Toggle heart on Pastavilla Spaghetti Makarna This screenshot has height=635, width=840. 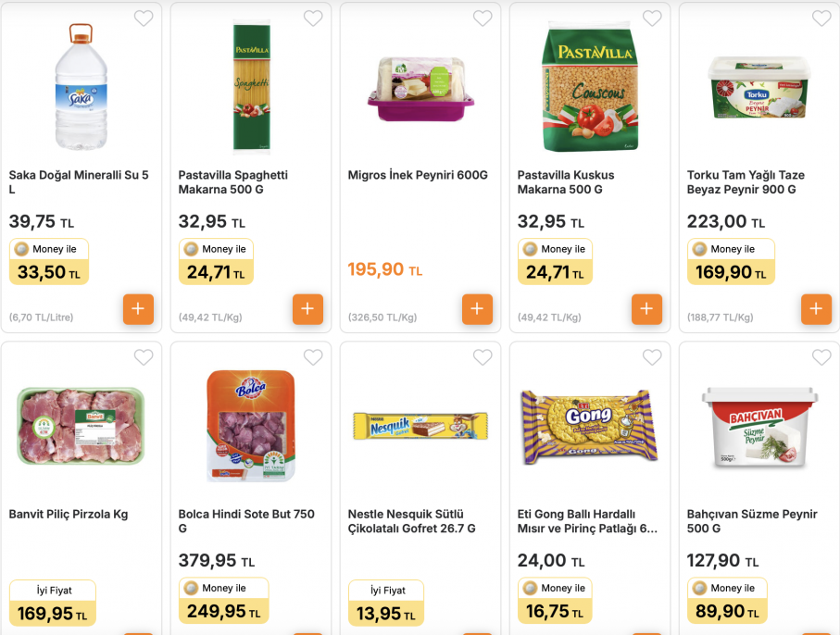[x=313, y=19]
